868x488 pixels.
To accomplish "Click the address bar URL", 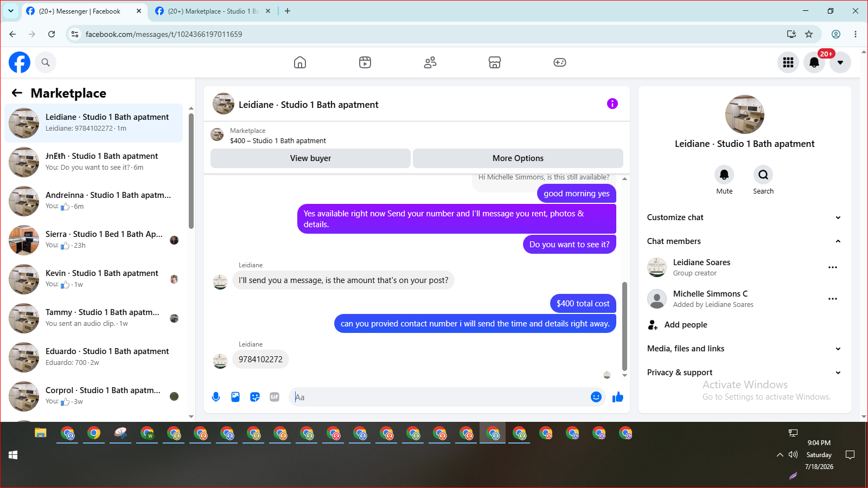I will tap(164, 34).
